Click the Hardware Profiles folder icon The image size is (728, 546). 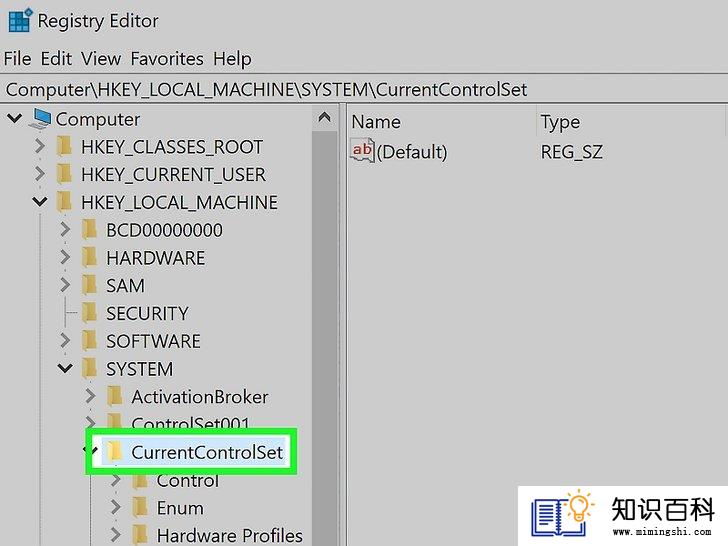point(140,535)
